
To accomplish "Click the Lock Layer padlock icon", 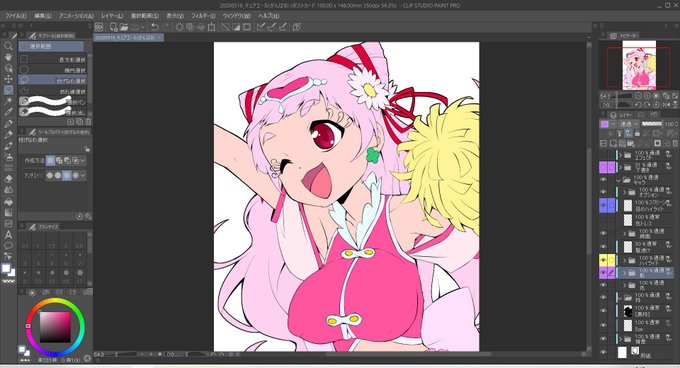I will point(638,134).
